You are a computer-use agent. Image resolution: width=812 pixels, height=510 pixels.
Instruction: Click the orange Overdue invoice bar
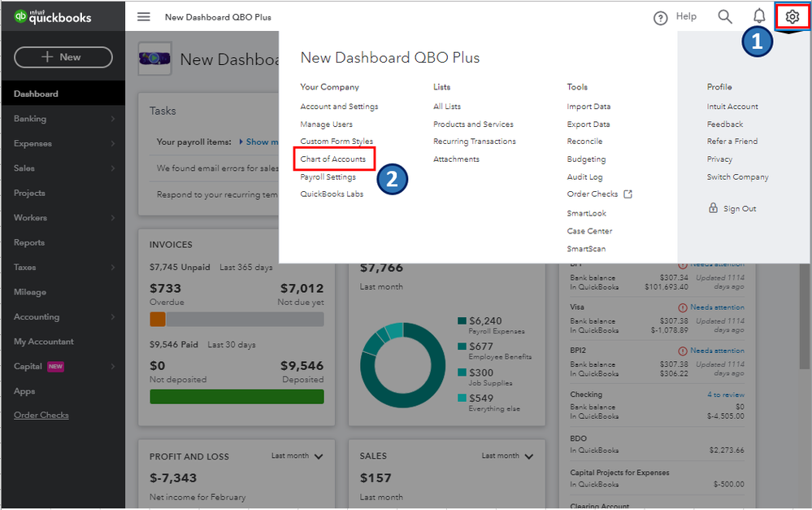pyautogui.click(x=158, y=320)
